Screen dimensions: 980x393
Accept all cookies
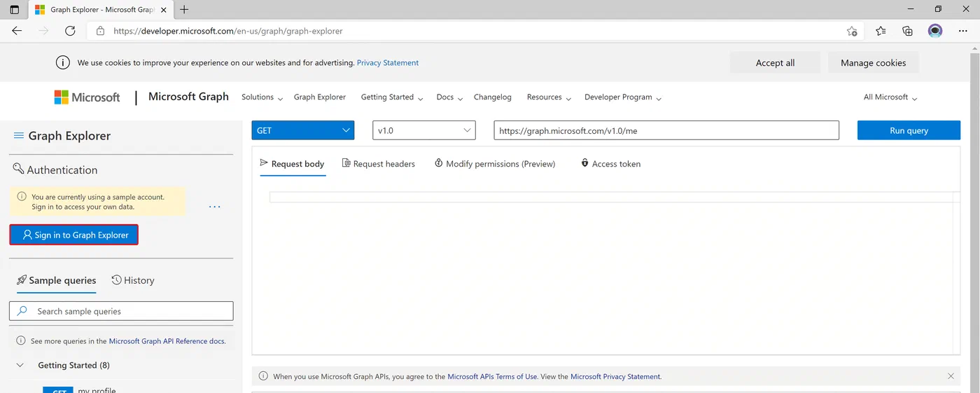pyautogui.click(x=775, y=62)
